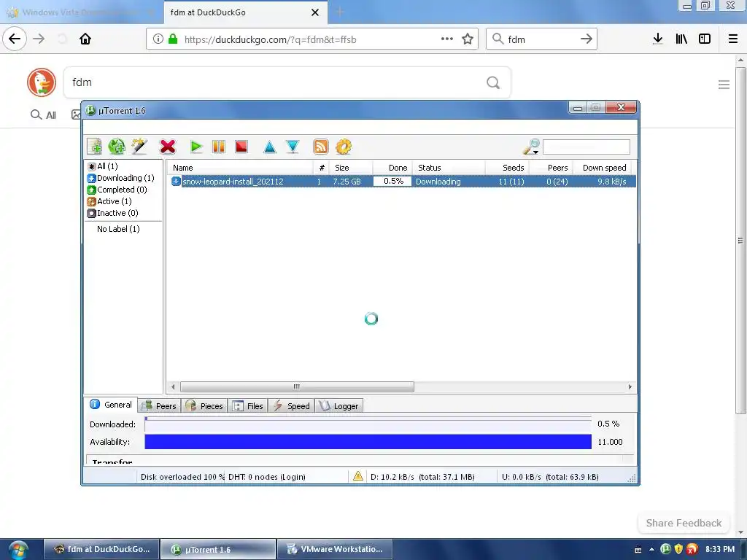Click the DHT: 0 nodes status entry
The image size is (747, 560).
tap(267, 477)
